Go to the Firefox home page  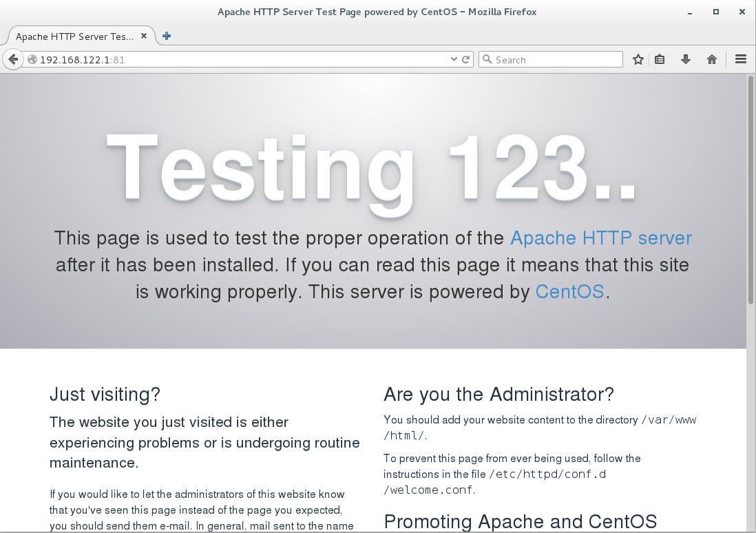coord(712,59)
